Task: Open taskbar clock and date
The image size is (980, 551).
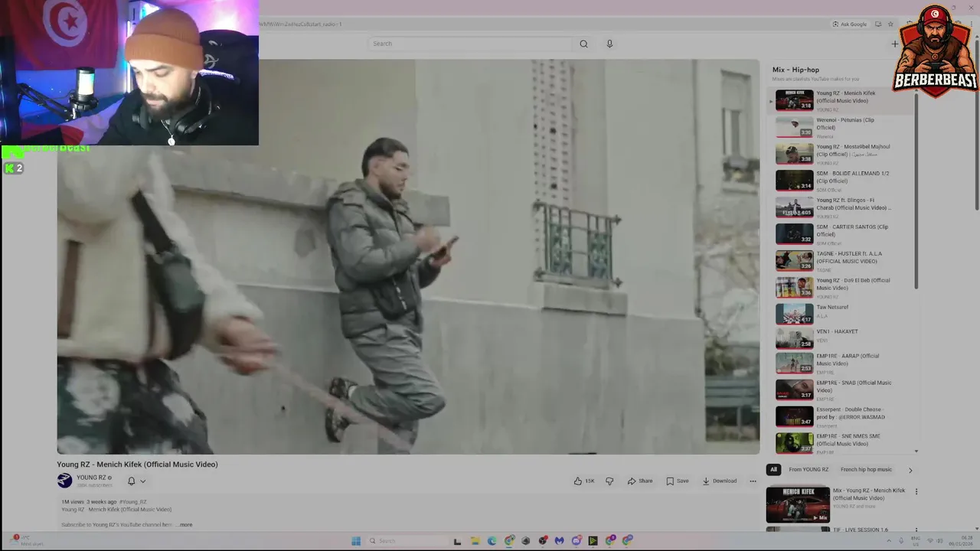Action: pyautogui.click(x=962, y=541)
